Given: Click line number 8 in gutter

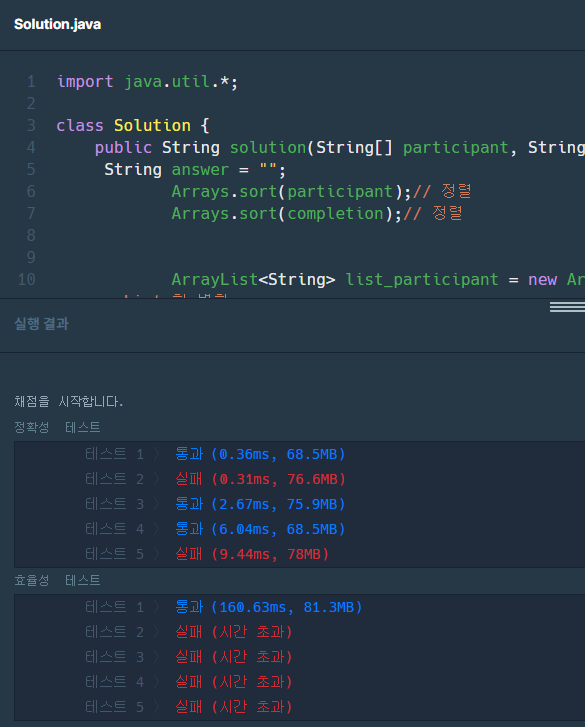Looking at the screenshot, I should 31,236.
